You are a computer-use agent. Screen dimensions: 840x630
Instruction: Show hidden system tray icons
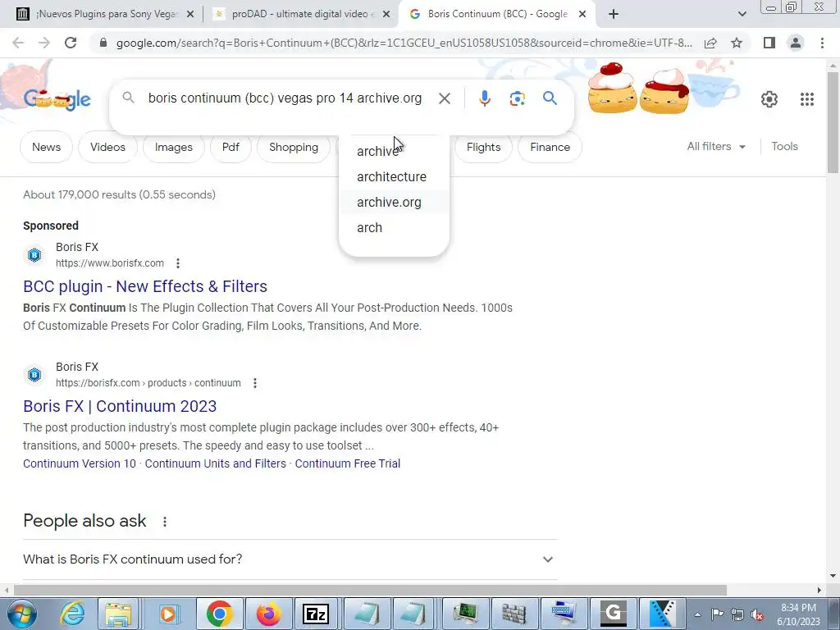click(x=697, y=614)
